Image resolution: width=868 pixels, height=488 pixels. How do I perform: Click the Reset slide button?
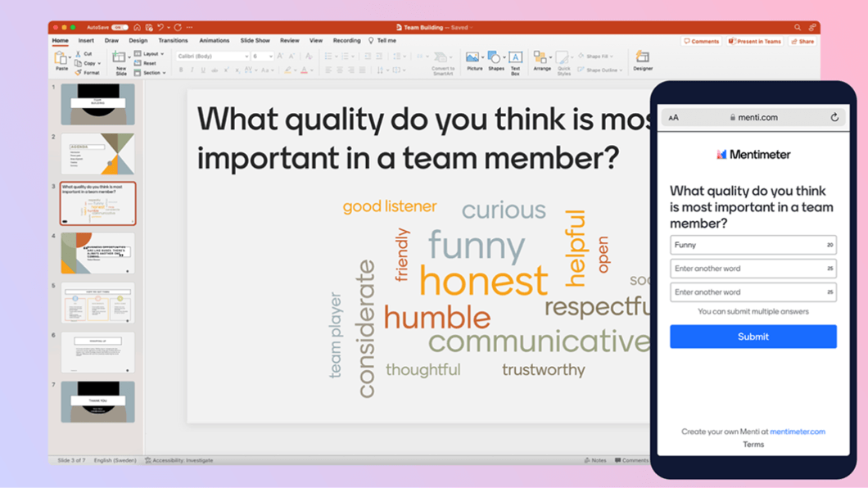[x=144, y=63]
